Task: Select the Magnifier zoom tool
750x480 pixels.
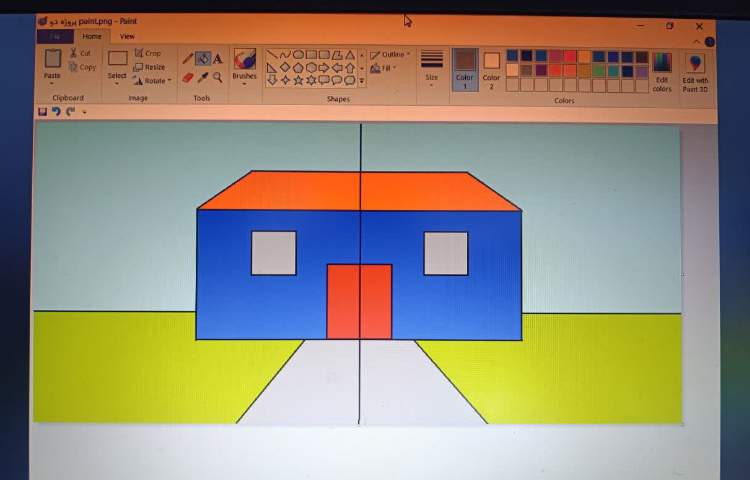Action: 218,77
